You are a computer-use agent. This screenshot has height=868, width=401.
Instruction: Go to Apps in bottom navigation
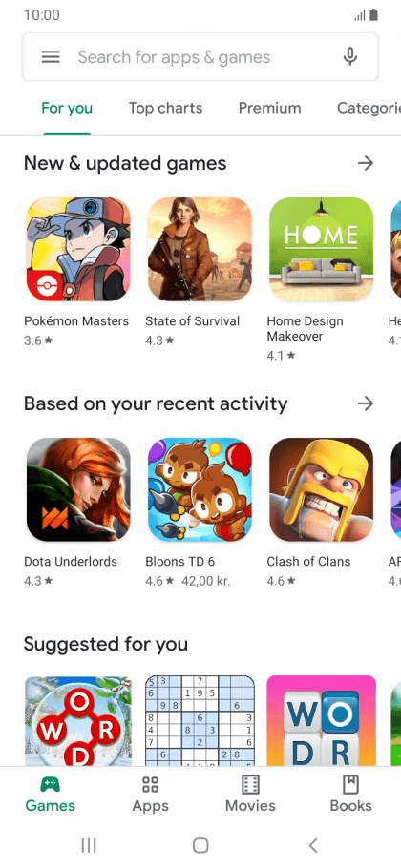tap(150, 795)
